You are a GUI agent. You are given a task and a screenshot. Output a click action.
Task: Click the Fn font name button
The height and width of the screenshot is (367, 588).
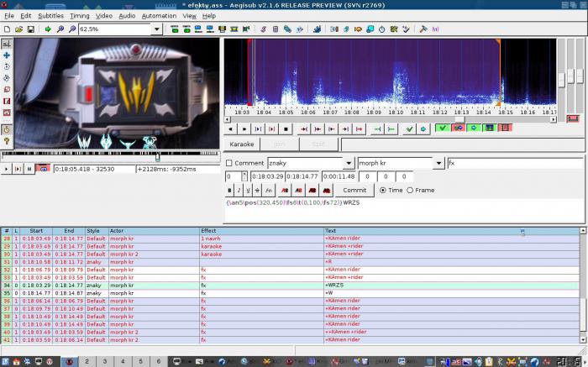(x=269, y=191)
